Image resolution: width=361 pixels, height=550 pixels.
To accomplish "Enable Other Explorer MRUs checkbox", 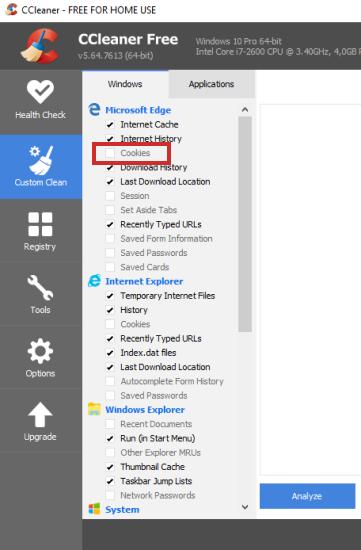I will coord(110,452).
